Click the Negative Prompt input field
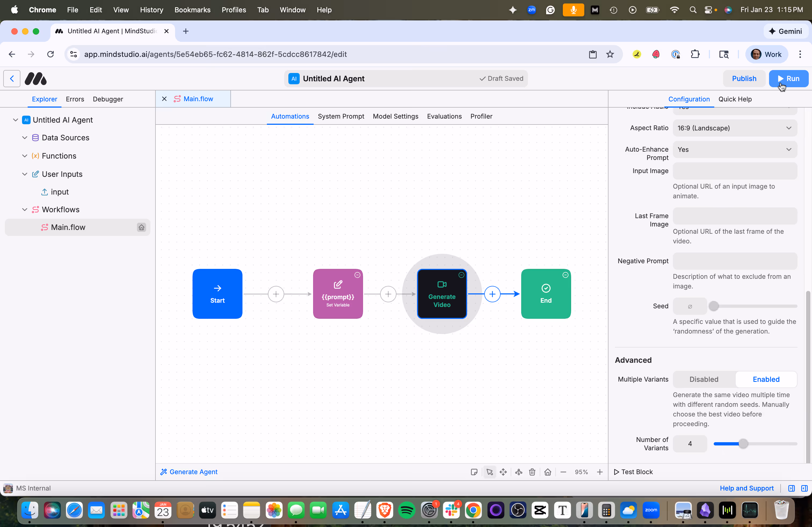This screenshot has height=527, width=812. pos(734,261)
